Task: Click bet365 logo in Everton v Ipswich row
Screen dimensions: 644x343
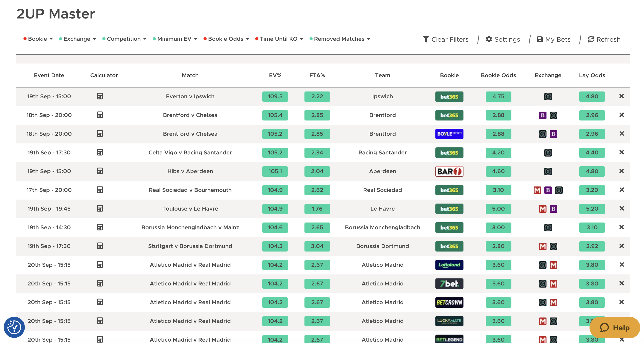Action: (449, 97)
